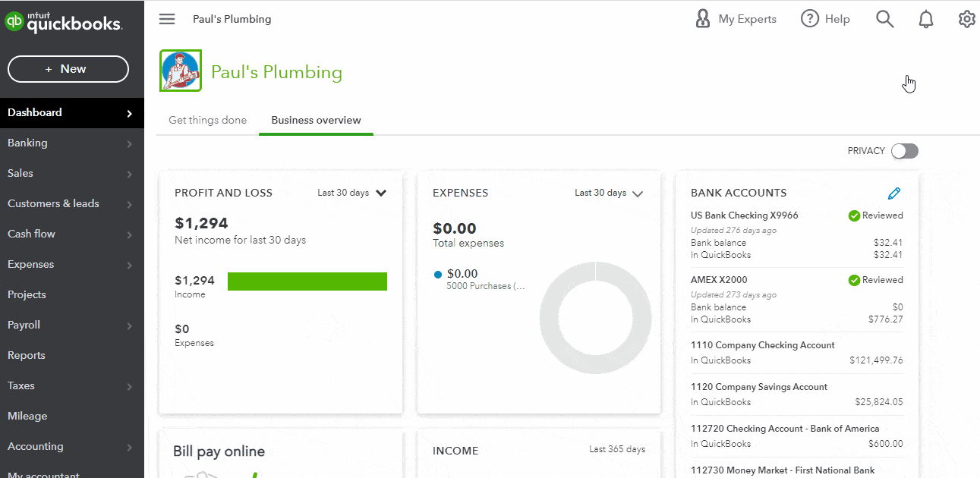Image resolution: width=980 pixels, height=478 pixels.
Task: Expand the Cash flow chevron
Action: [129, 234]
